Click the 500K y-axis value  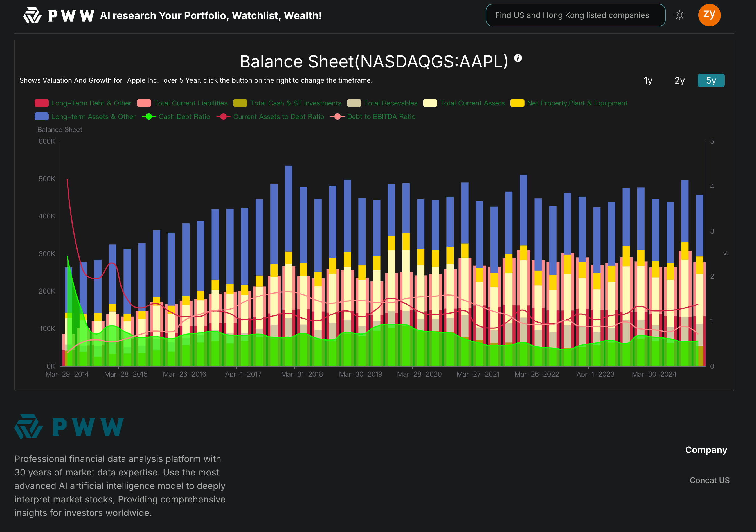47,179
